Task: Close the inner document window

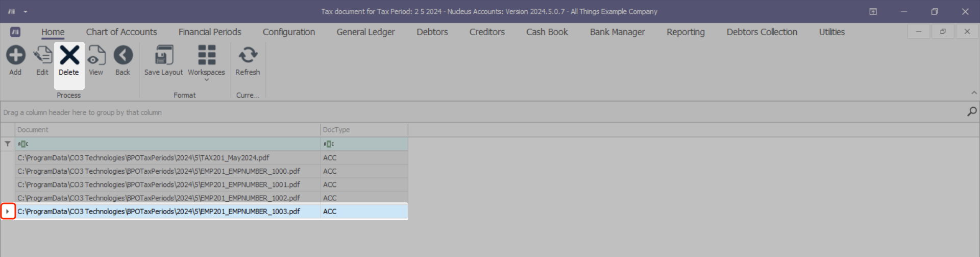Action: coord(967,32)
